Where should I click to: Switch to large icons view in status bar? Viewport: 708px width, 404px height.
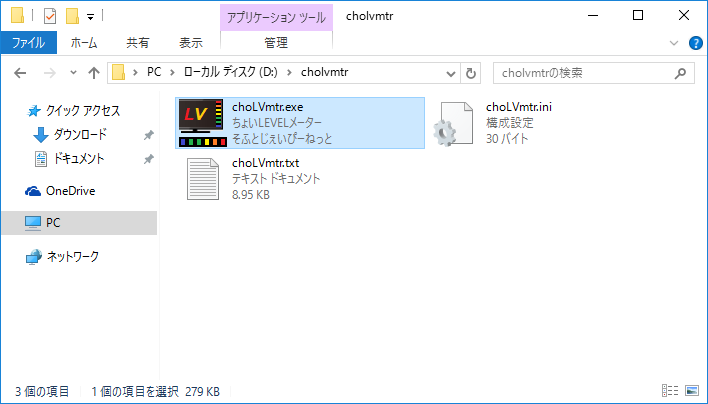point(691,390)
